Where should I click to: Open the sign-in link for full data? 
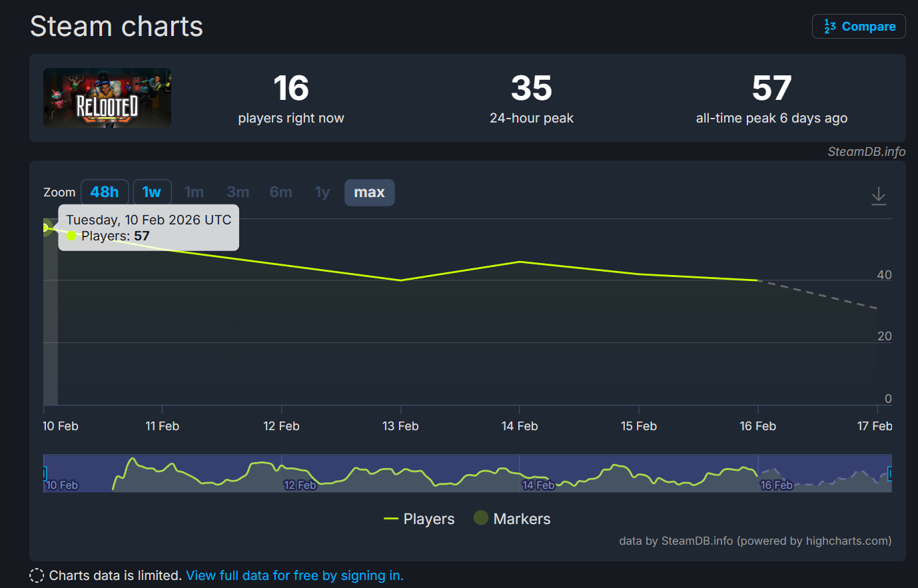coord(294,575)
